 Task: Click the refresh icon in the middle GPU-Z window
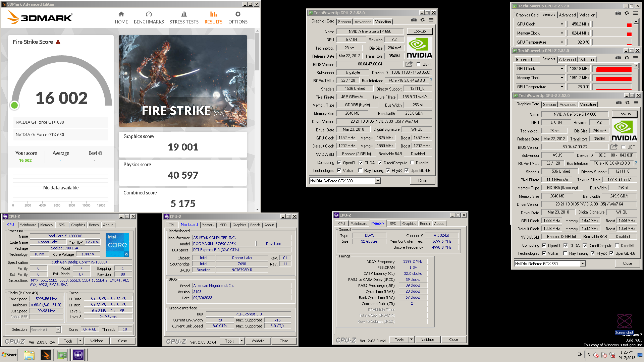[x=423, y=20]
